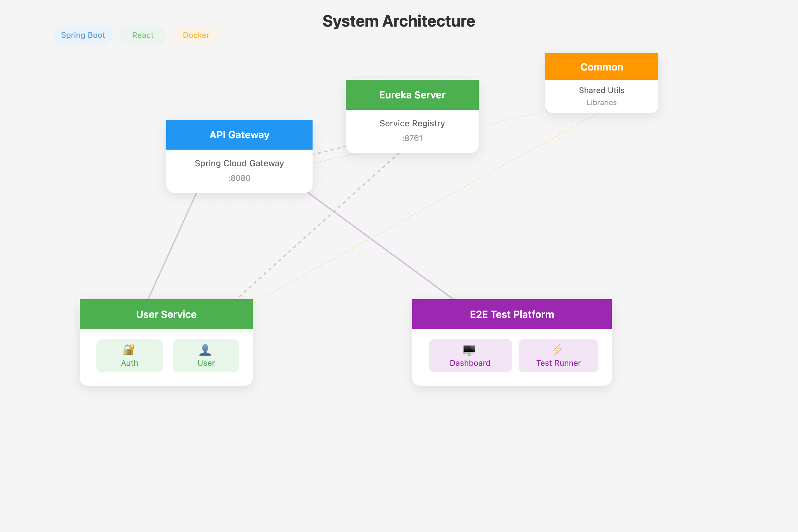Click the Eureka Server green header
Image resolution: width=798 pixels, height=532 pixels.
point(412,95)
